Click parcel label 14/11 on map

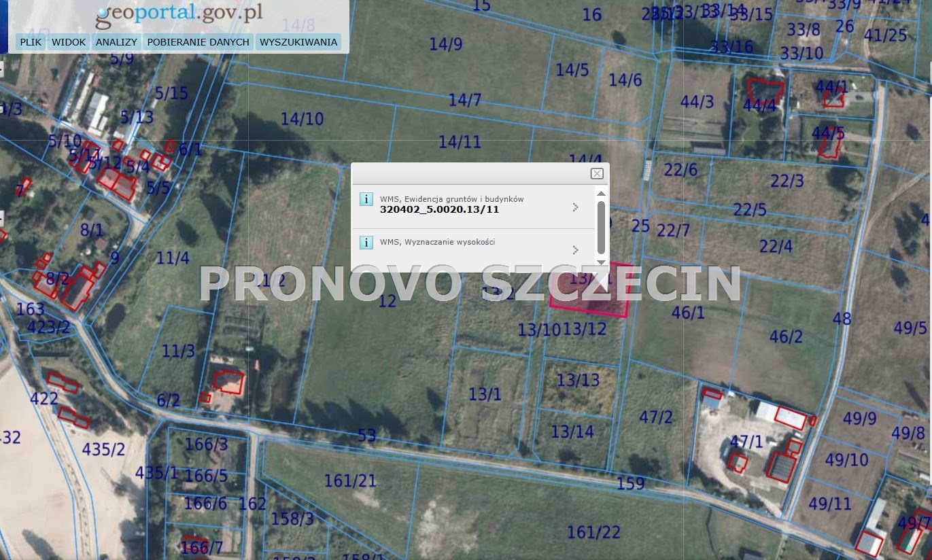pyautogui.click(x=460, y=143)
